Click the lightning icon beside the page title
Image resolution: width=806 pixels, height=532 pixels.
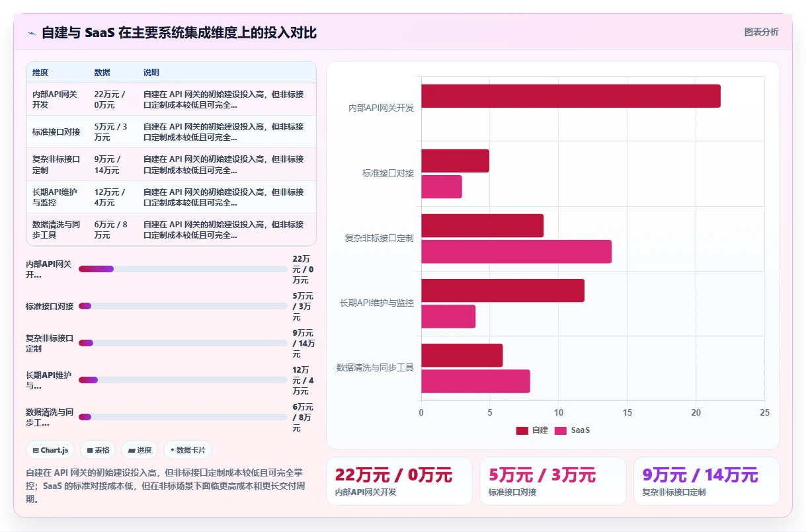(x=31, y=32)
